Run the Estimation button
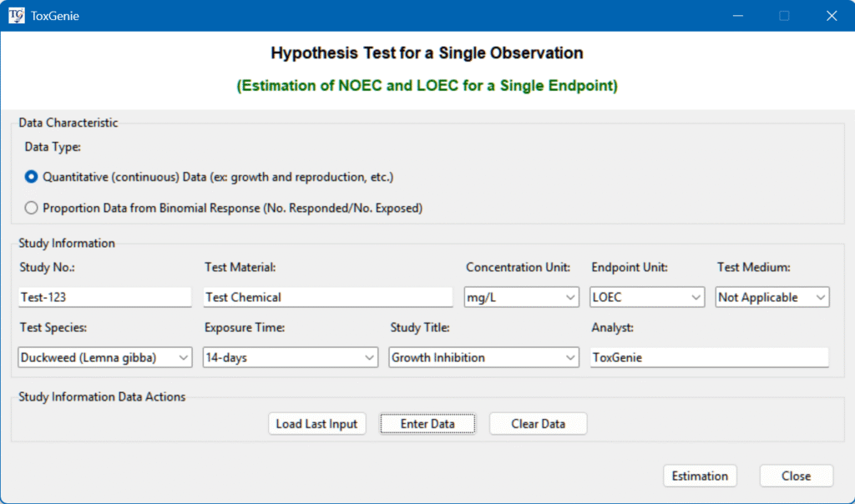The width and height of the screenshot is (855, 504). click(x=700, y=476)
